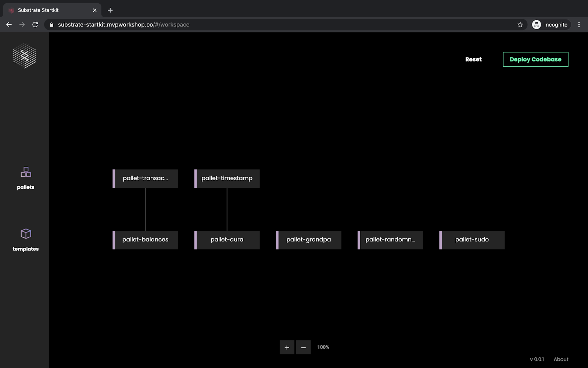Open the pallets panel icon
The height and width of the screenshot is (368, 588).
pyautogui.click(x=26, y=172)
